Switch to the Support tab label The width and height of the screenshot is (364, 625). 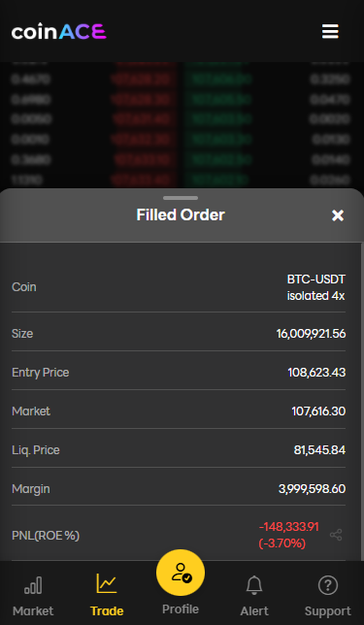coord(328,611)
